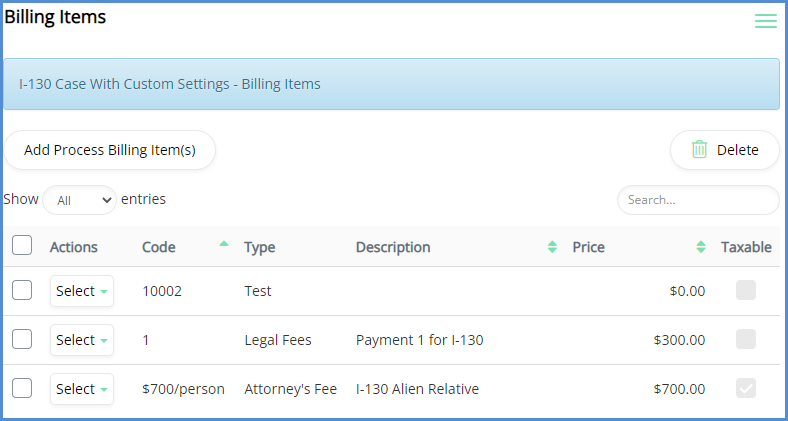Toggle the select-all header checkbox
Image resolution: width=788 pixels, height=421 pixels.
[22, 246]
